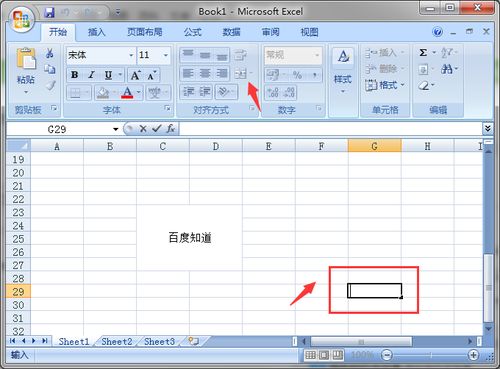Screen dimensions: 500x369
Task: Click the Format Painter brush icon
Action: coord(50,85)
